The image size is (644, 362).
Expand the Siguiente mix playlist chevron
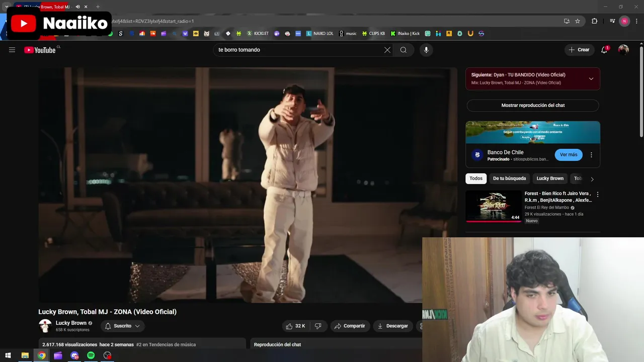coord(591,78)
